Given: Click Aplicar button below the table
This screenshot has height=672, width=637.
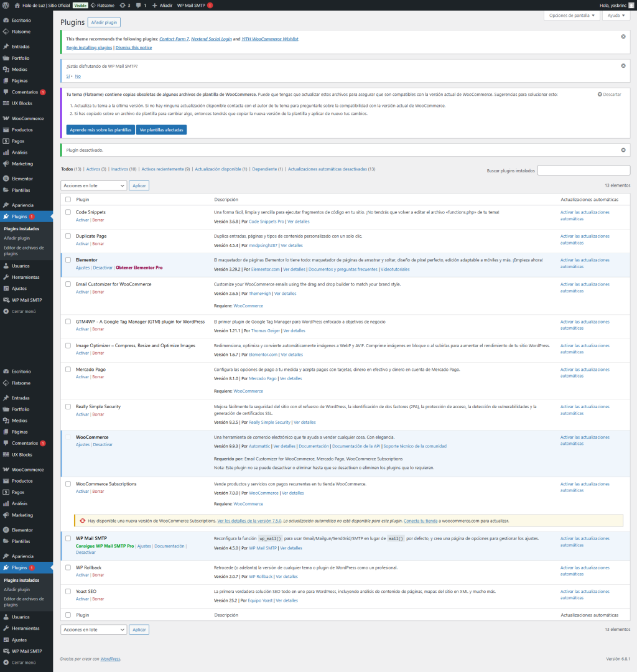Looking at the screenshot, I should pos(139,630).
